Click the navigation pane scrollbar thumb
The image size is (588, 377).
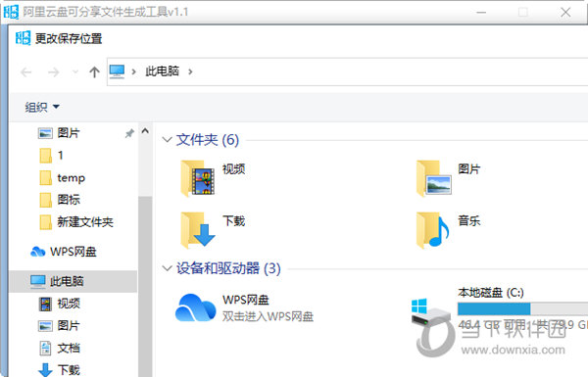pos(145,285)
